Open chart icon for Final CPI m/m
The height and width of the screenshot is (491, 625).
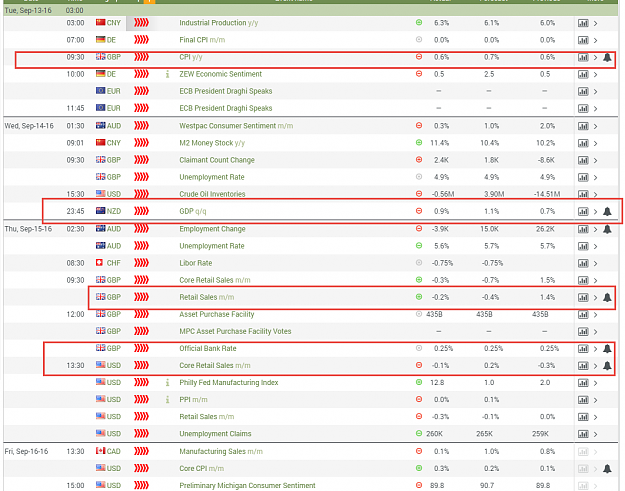pyautogui.click(x=583, y=40)
